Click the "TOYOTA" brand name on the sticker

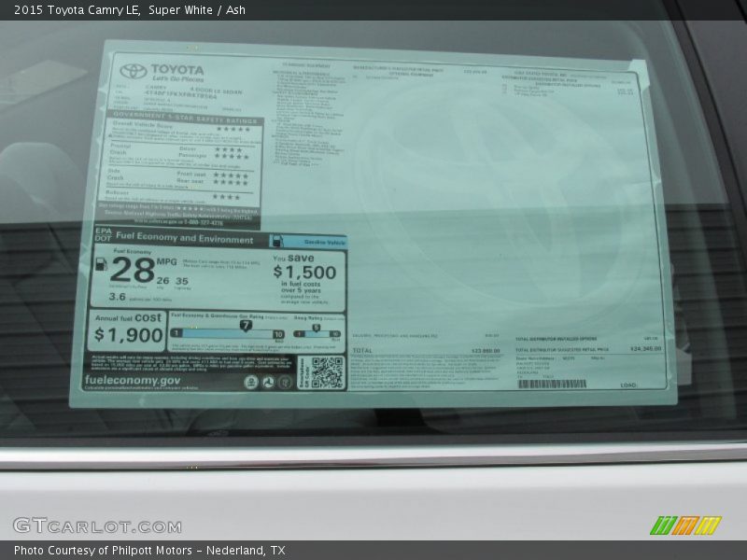(x=177, y=69)
